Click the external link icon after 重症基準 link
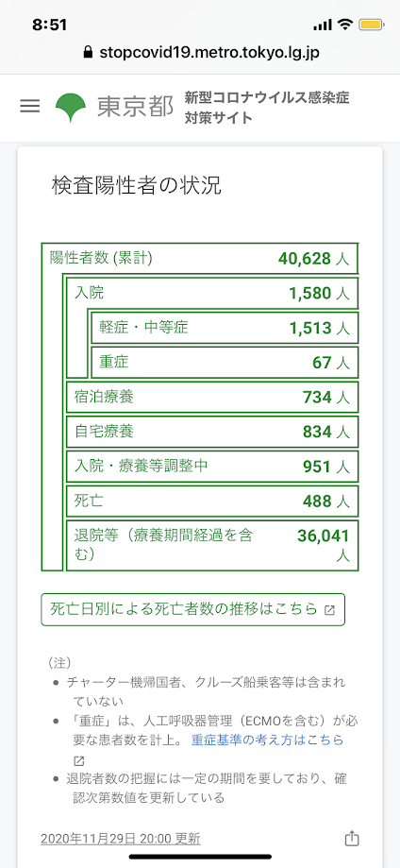 [x=77, y=760]
